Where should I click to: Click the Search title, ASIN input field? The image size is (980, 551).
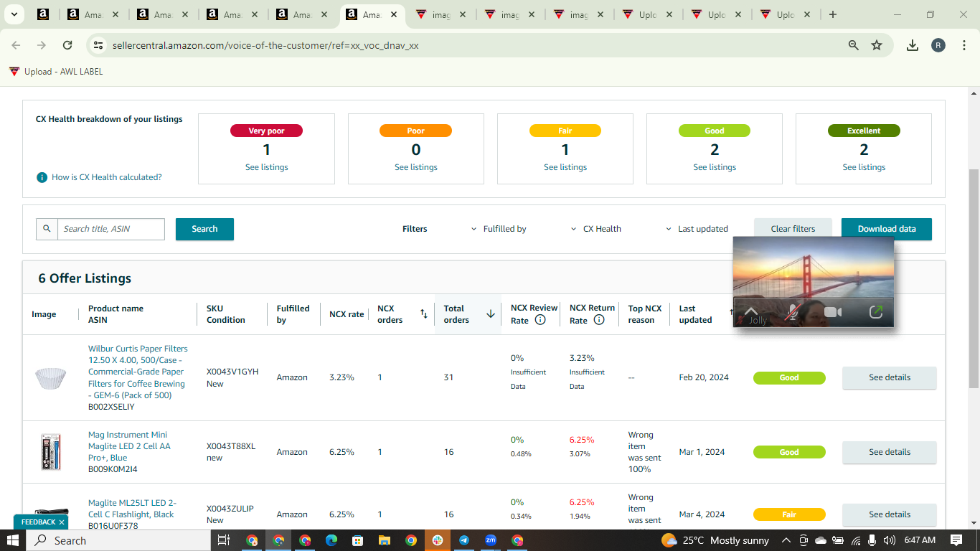(111, 229)
